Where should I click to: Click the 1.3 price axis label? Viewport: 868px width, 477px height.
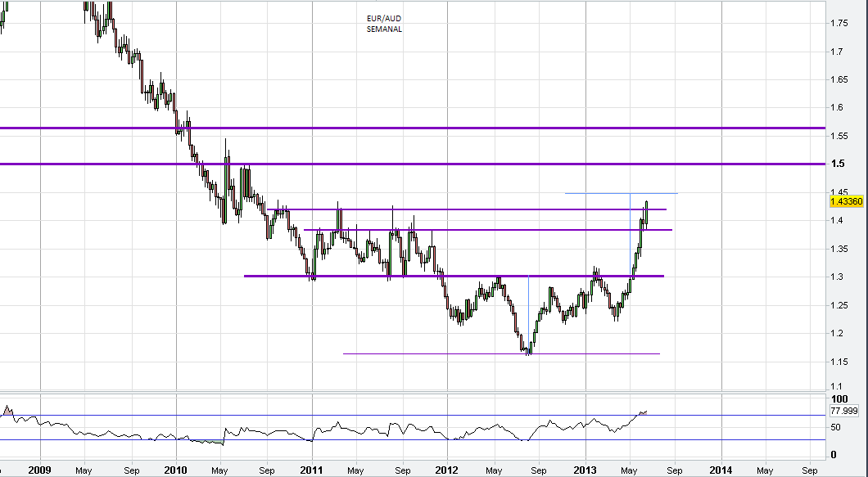pos(837,277)
